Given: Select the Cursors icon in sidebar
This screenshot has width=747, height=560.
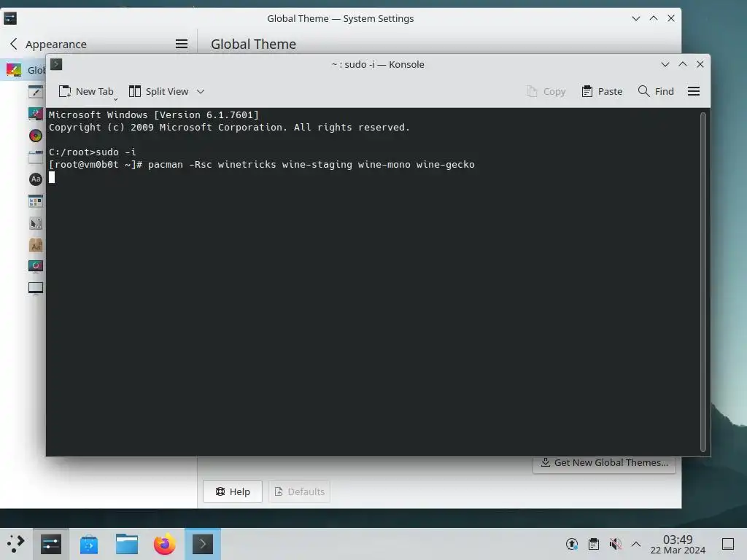Looking at the screenshot, I should pyautogui.click(x=36, y=223).
